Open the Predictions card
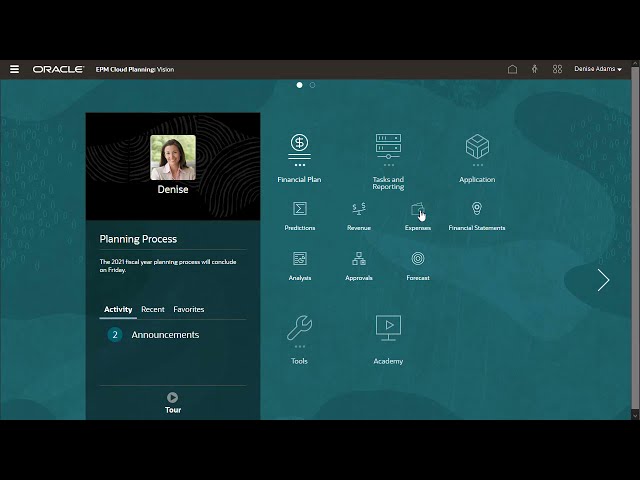The height and width of the screenshot is (480, 640). point(300,216)
